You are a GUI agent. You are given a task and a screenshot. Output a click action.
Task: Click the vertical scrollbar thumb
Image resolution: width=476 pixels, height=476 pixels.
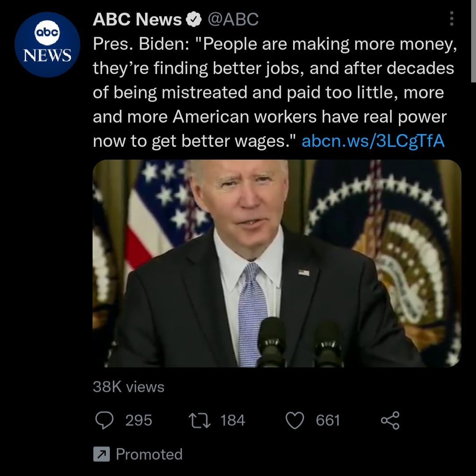click(x=473, y=40)
